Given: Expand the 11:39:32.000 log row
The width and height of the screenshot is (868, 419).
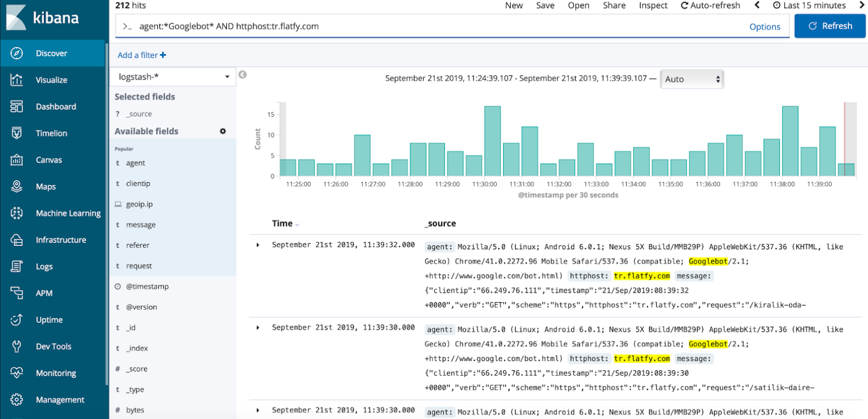Looking at the screenshot, I should click(x=258, y=245).
